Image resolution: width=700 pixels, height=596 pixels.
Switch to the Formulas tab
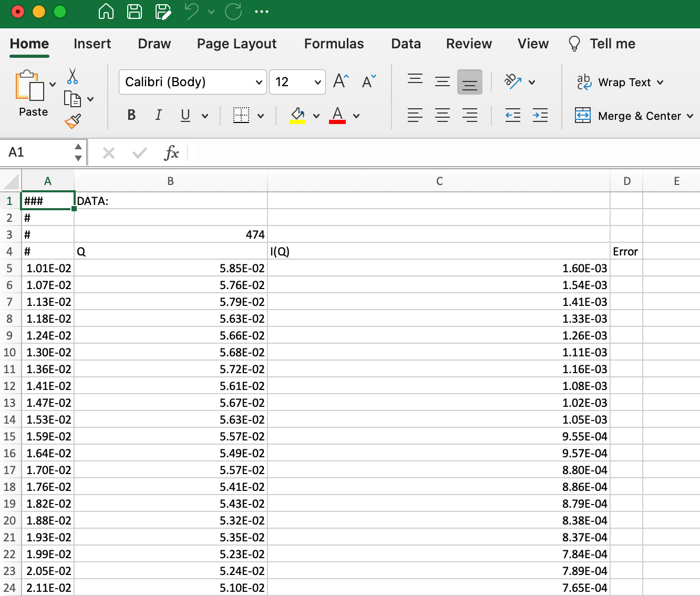(x=334, y=44)
